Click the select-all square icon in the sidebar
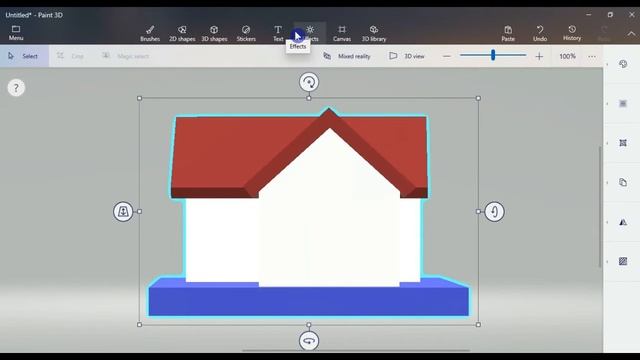The width and height of the screenshot is (640, 360). tap(623, 103)
